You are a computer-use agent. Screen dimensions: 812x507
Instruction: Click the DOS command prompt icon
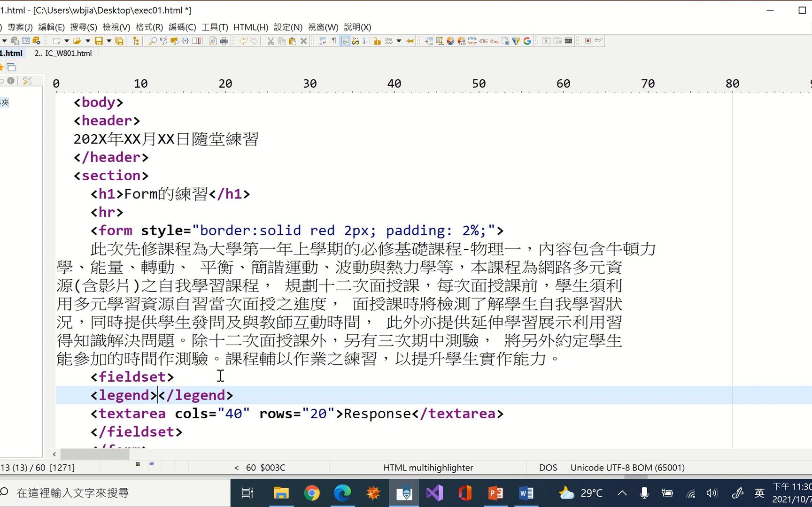pos(568,41)
